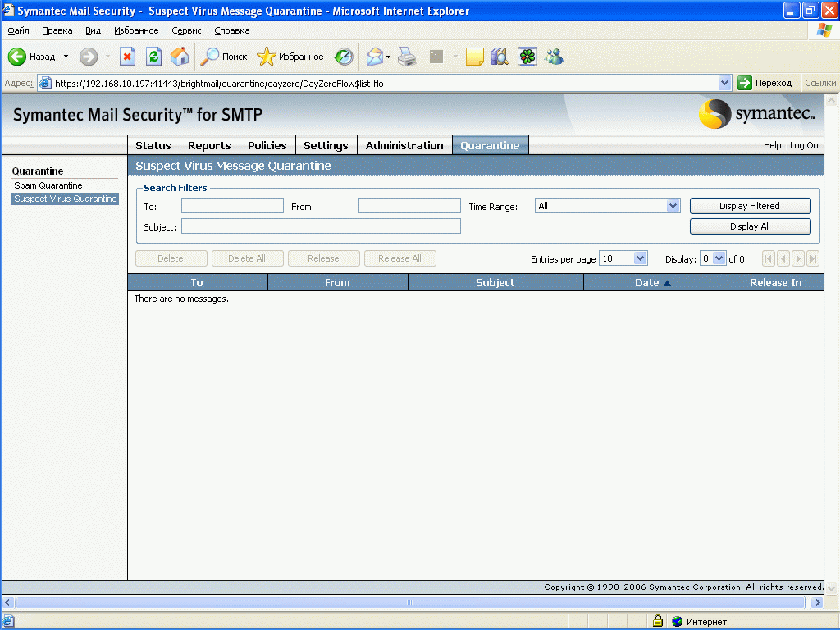
Task: Refresh the page using the toolbar icon
Action: 153,57
